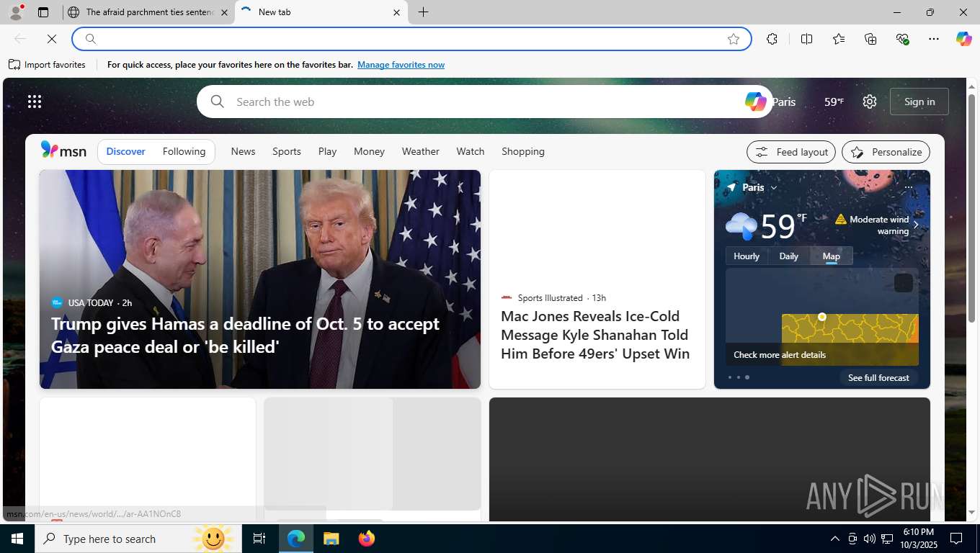Open the Collections icon
Viewport: 980px width, 553px height.
tap(870, 39)
